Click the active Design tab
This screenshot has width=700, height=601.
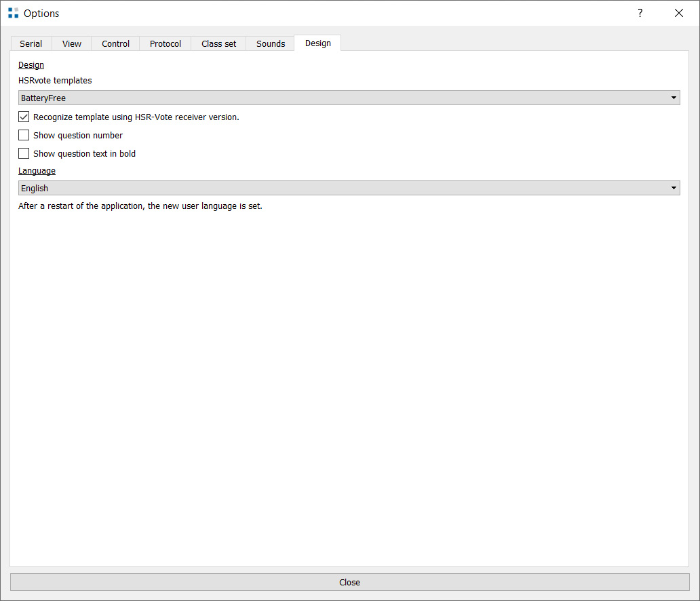tap(318, 43)
